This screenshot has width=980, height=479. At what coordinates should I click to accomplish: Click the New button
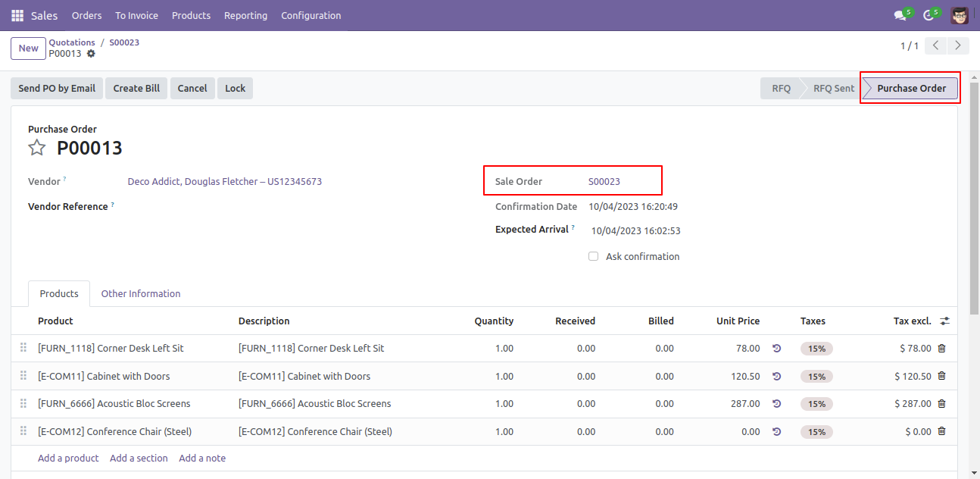(x=28, y=49)
